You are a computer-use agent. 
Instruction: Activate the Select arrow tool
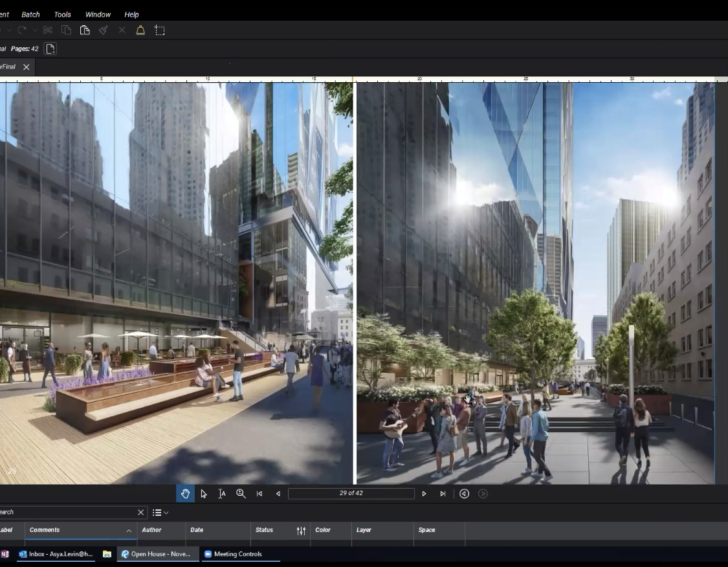(204, 494)
